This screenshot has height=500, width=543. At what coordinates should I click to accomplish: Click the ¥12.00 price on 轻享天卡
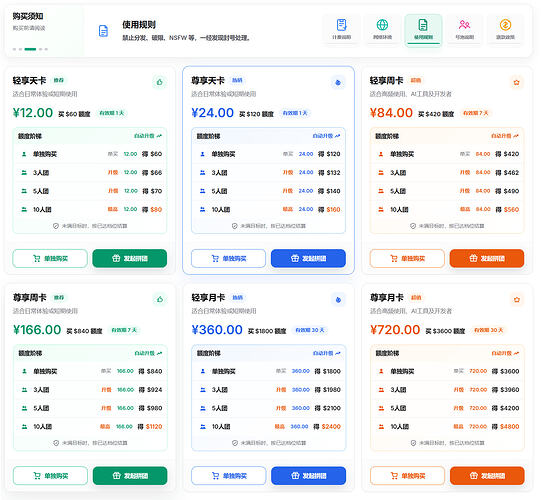point(33,113)
